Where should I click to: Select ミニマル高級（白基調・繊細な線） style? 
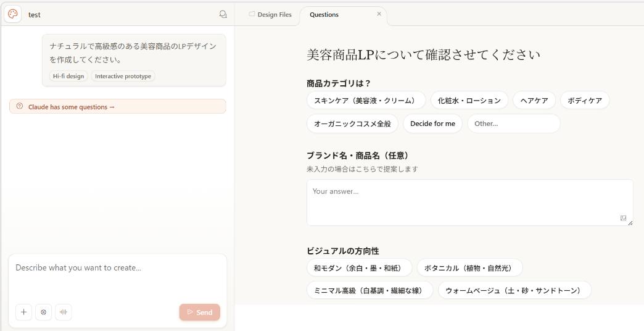click(x=369, y=290)
